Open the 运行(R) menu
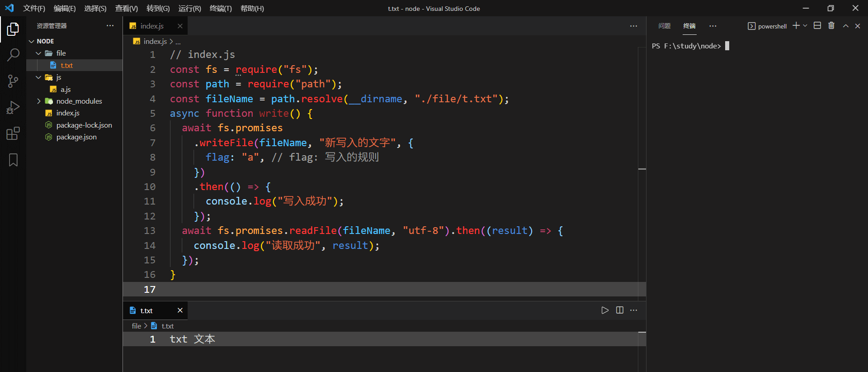 190,8
